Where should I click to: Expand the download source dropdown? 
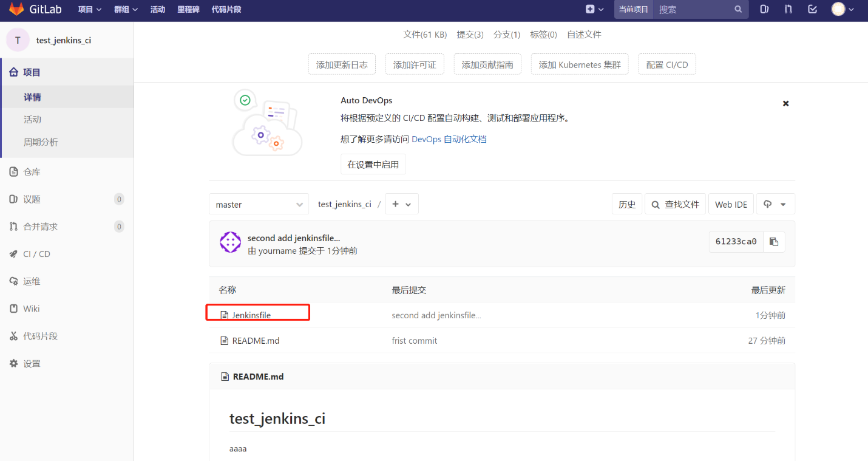775,205
